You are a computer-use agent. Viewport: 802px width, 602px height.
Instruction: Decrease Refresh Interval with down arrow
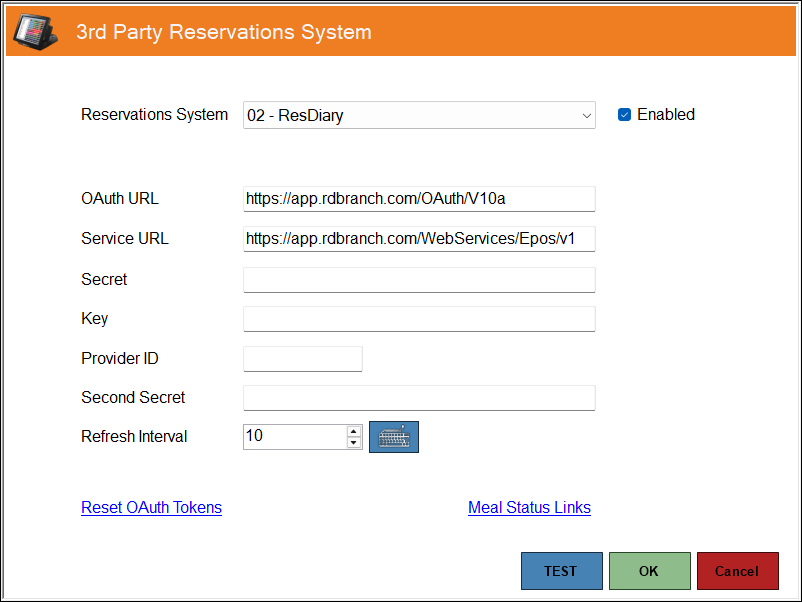tap(353, 443)
